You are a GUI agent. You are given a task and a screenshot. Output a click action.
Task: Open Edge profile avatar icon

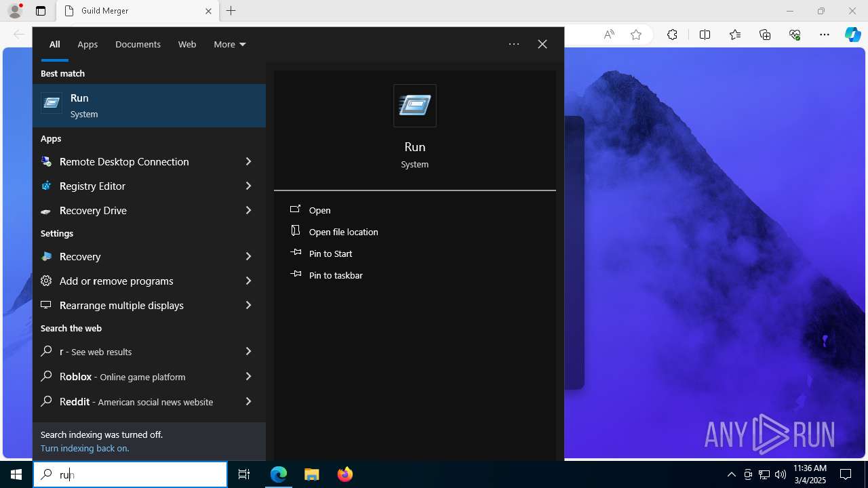tap(15, 11)
